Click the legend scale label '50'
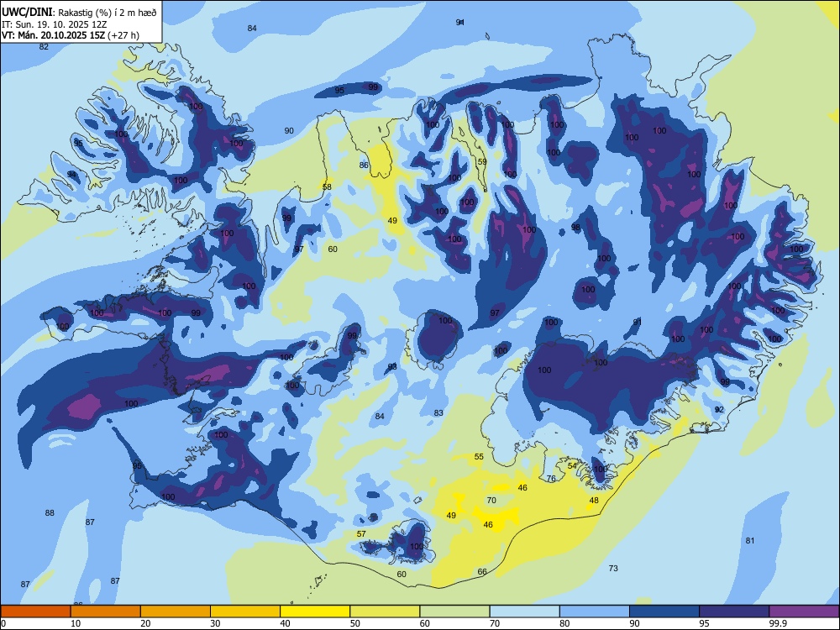 [355, 623]
